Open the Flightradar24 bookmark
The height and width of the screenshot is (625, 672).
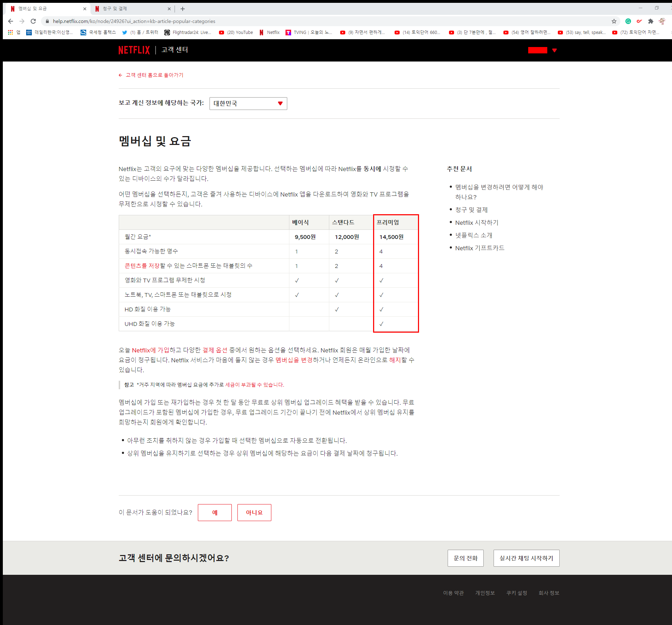click(188, 32)
